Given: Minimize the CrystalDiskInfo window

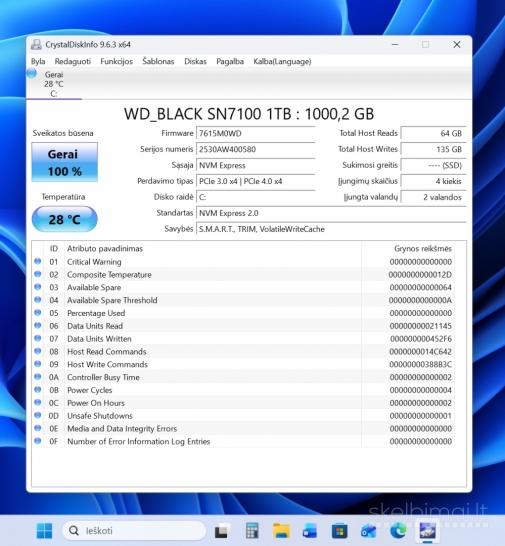Looking at the screenshot, I should (x=395, y=45).
